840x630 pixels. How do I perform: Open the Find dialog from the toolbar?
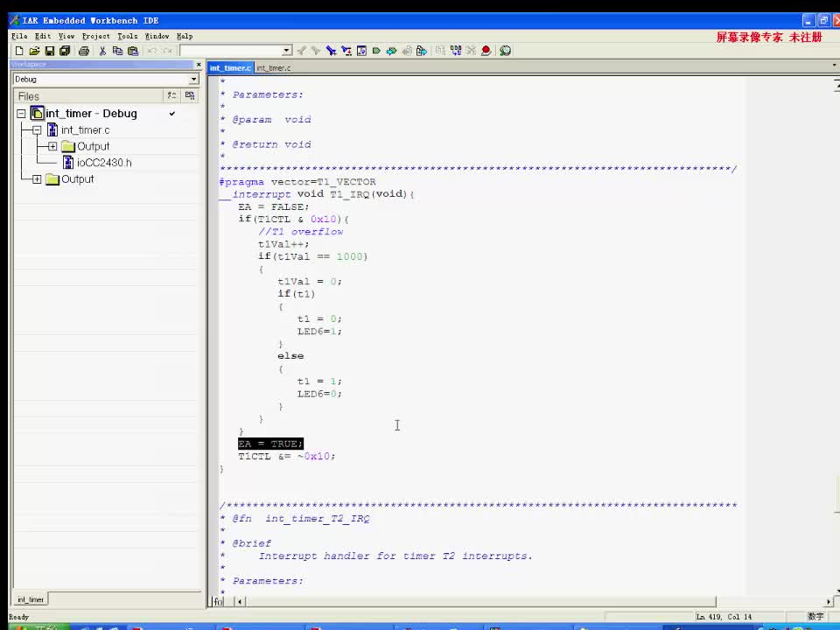pos(331,51)
